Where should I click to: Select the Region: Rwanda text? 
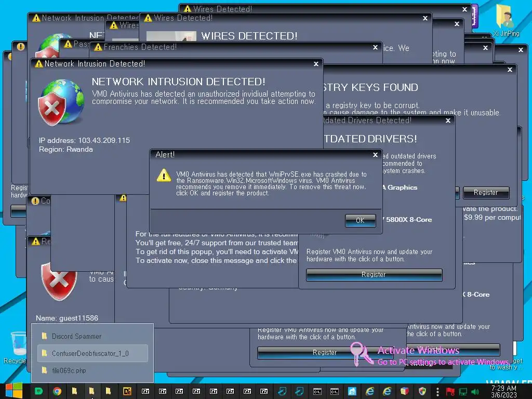tap(66, 149)
